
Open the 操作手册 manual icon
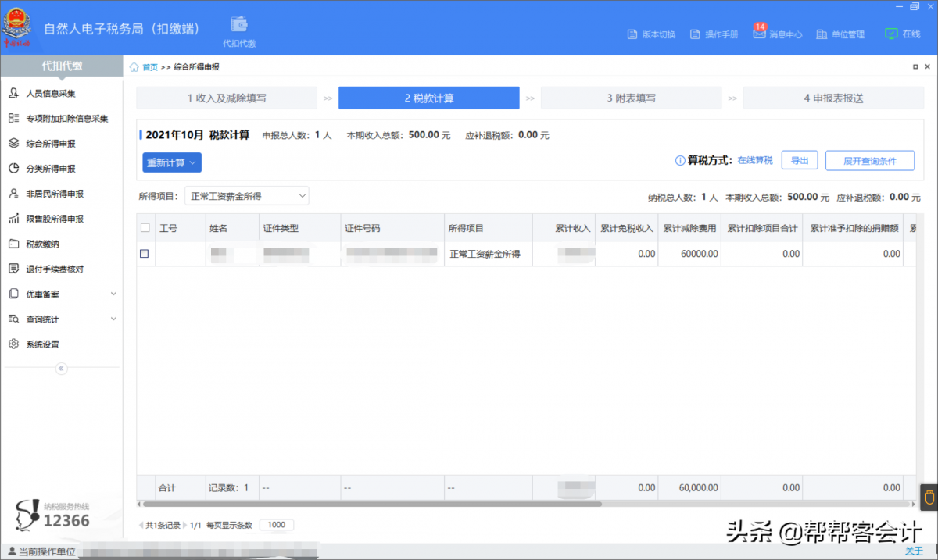[694, 34]
